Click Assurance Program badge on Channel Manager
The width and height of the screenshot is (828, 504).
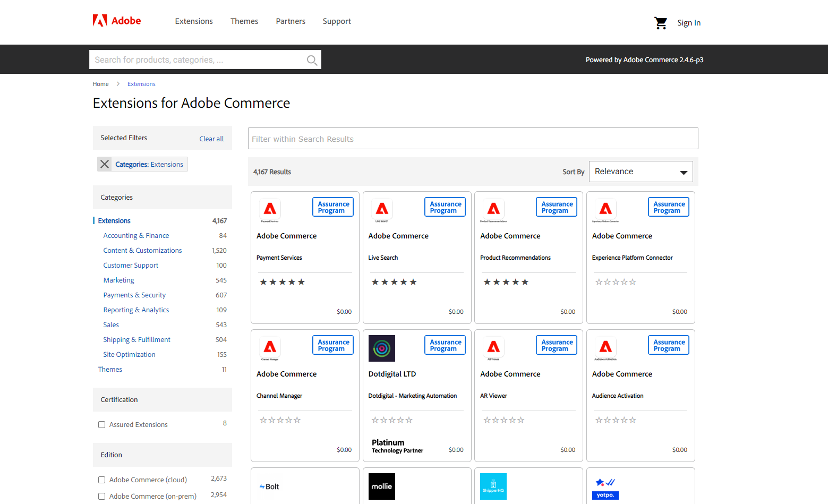coord(333,345)
